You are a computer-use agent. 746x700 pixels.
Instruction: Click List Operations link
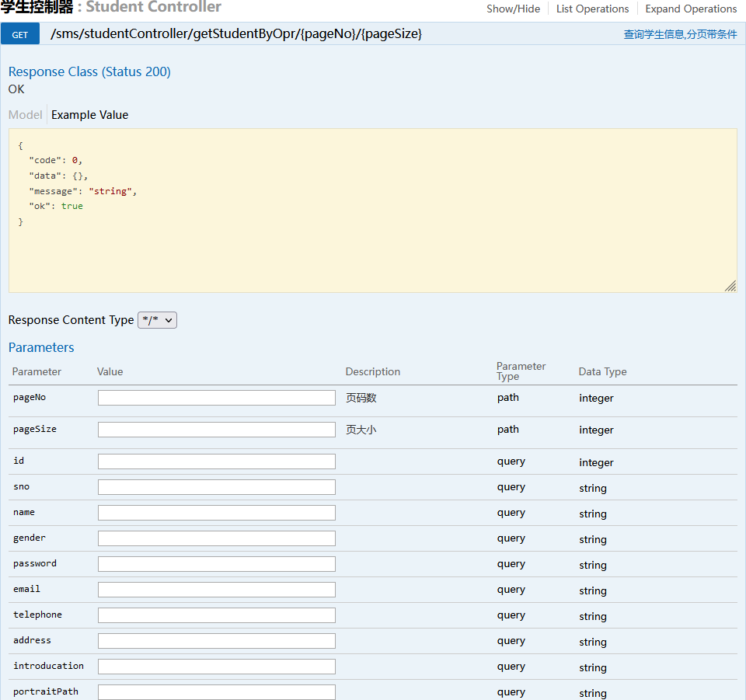[x=592, y=9]
